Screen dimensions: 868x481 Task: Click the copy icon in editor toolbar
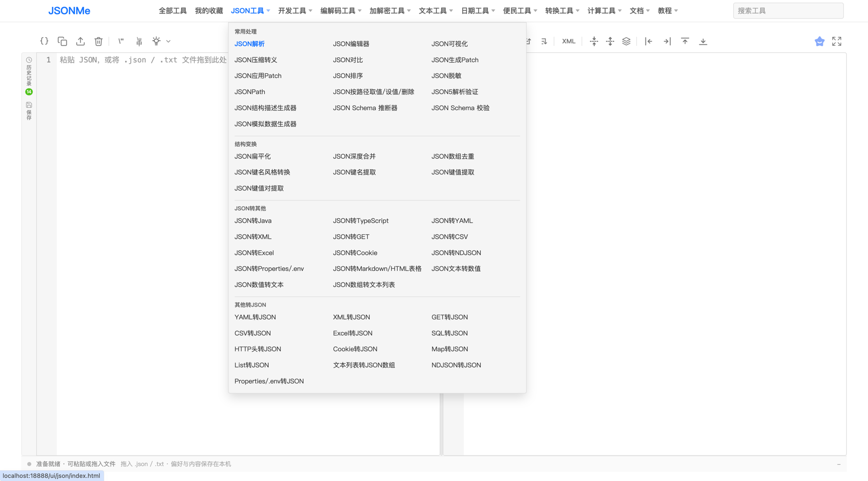pos(62,41)
